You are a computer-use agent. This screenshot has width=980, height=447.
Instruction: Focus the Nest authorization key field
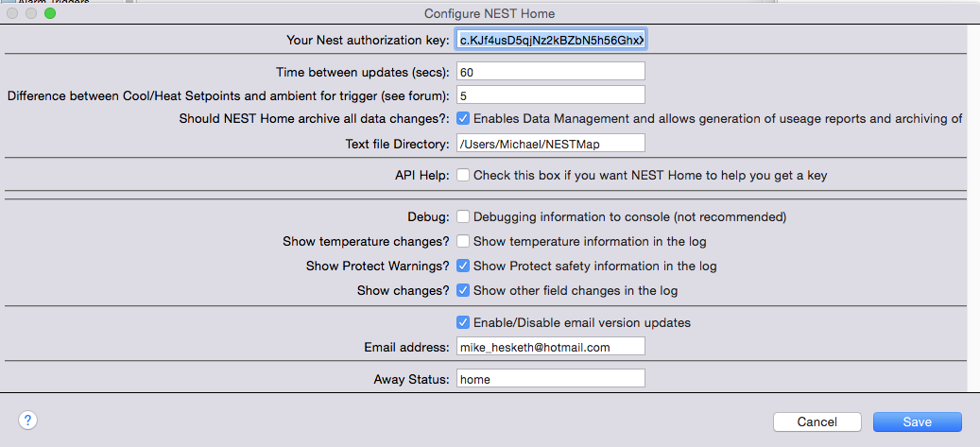tap(551, 41)
